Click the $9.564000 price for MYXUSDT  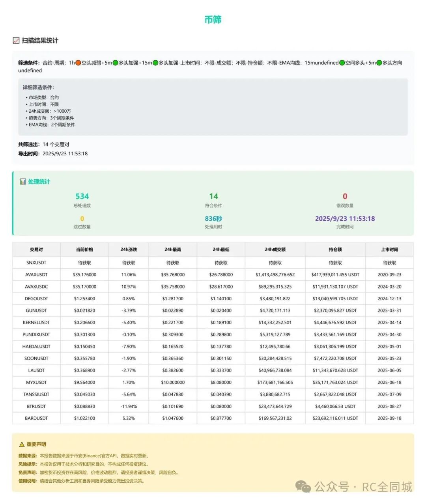click(84, 383)
